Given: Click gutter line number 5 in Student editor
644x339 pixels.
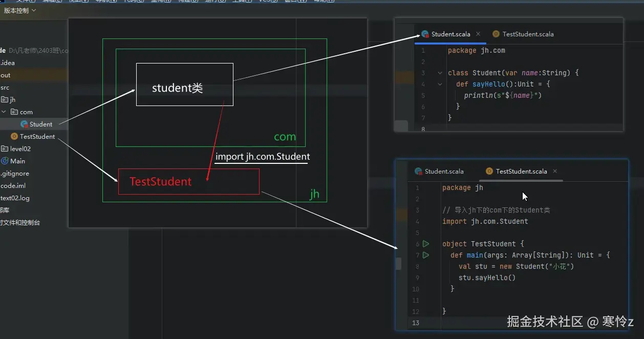Looking at the screenshot, I should 423,95.
